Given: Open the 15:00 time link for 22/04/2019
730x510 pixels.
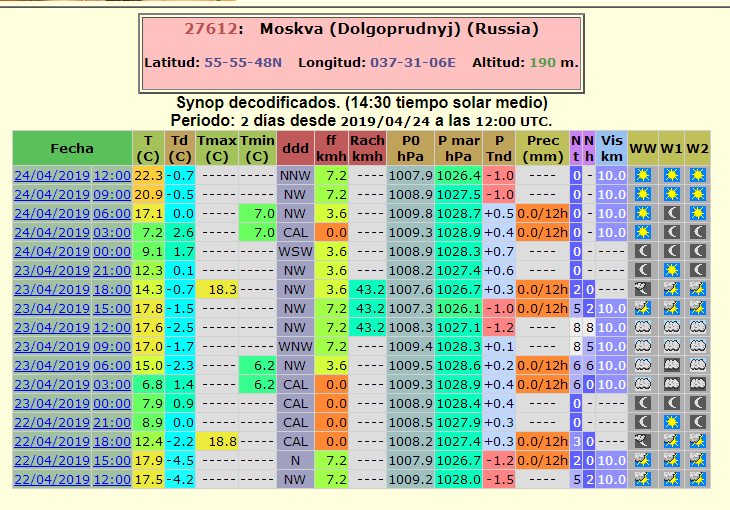Looking at the screenshot, I should coord(112,461).
